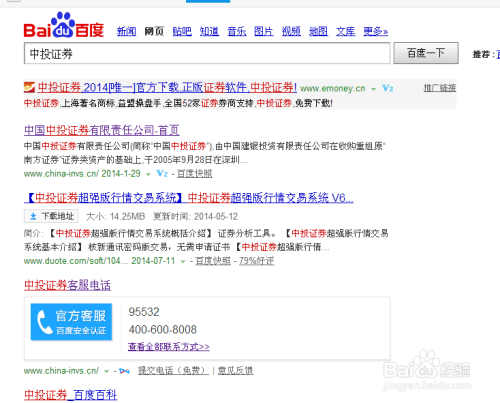
Task: Open 查看全部联系方式>> link
Action: coord(169,347)
